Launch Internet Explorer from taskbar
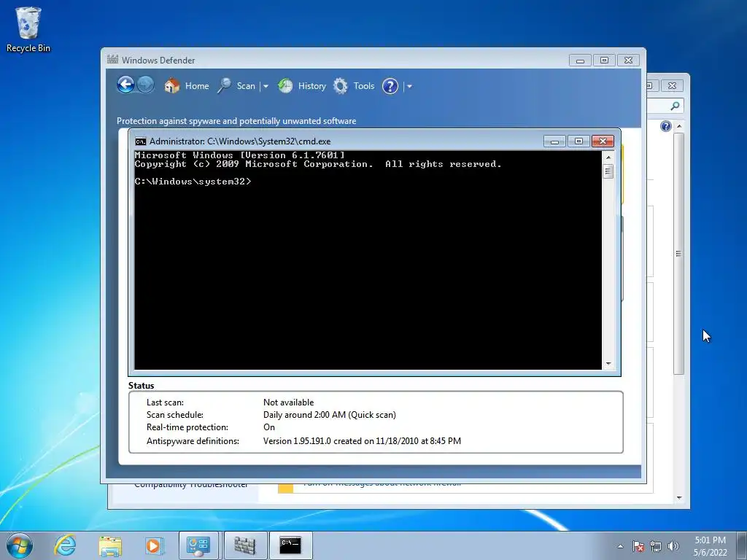 [x=65, y=545]
